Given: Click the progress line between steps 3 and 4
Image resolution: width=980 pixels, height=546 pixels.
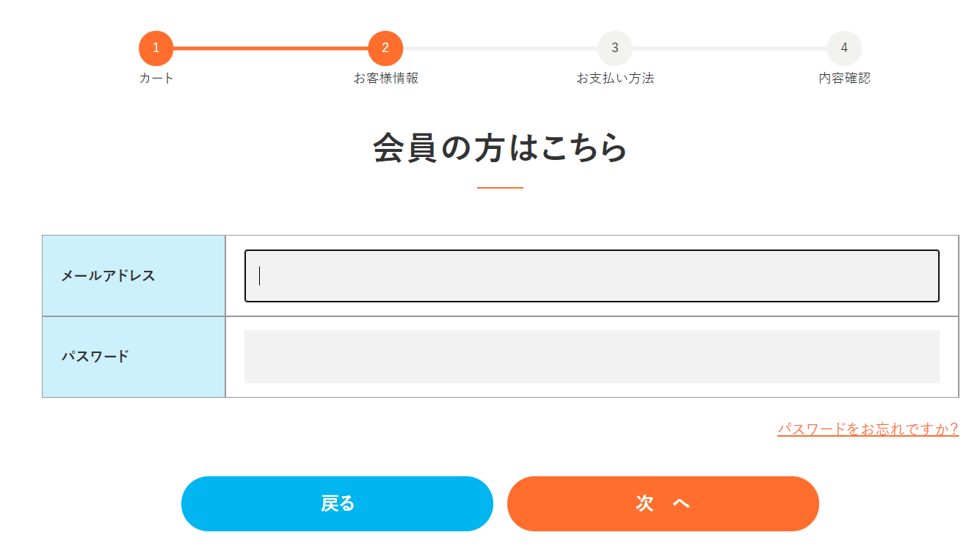Looking at the screenshot, I should coord(728,48).
